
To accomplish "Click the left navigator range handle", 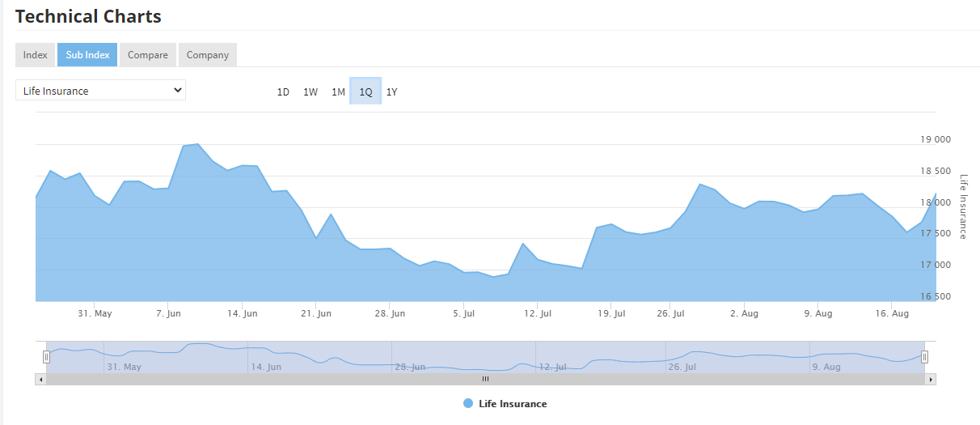I will (46, 357).
